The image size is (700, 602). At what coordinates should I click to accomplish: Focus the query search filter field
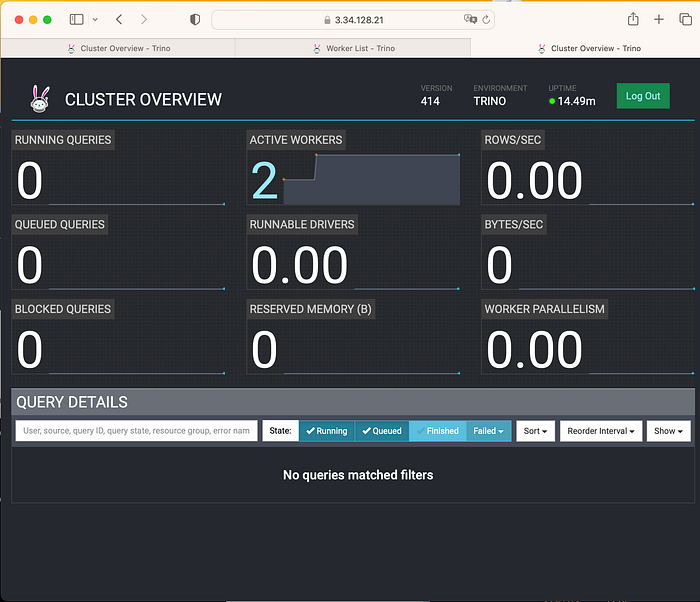[x=137, y=431]
